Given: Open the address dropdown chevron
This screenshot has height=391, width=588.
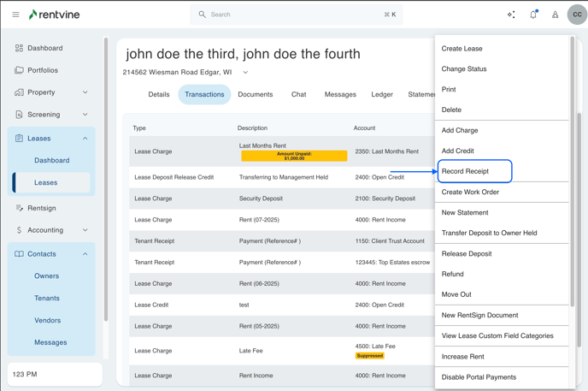Looking at the screenshot, I should click(245, 73).
